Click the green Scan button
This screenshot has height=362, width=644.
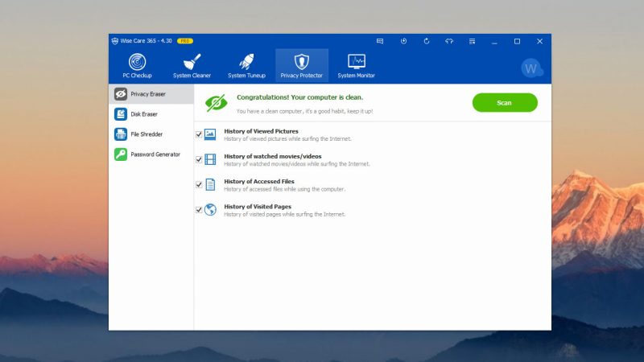(x=505, y=103)
